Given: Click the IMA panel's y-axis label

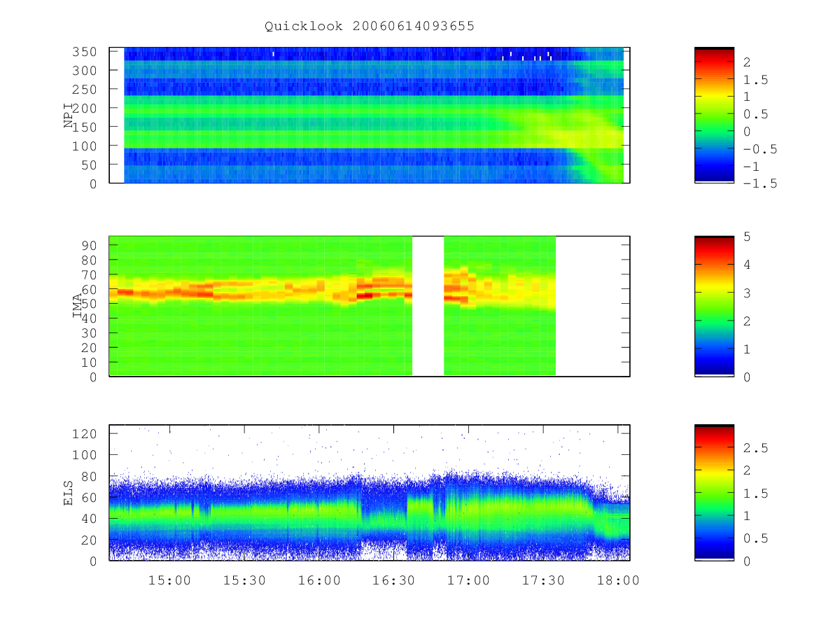Looking at the screenshot, I should point(78,306).
